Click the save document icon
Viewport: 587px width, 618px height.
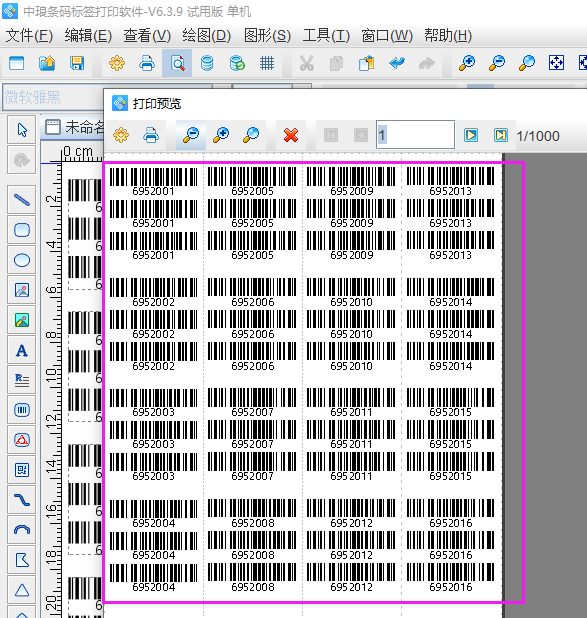coord(77,63)
